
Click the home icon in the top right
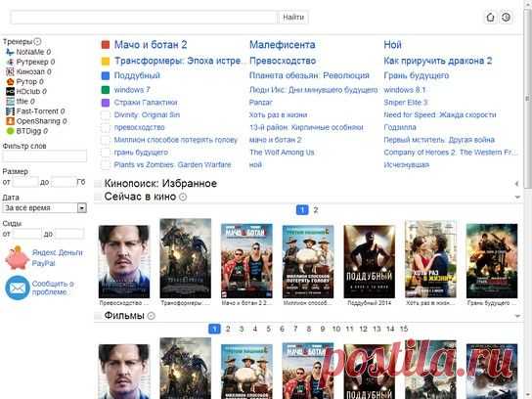coord(490,18)
